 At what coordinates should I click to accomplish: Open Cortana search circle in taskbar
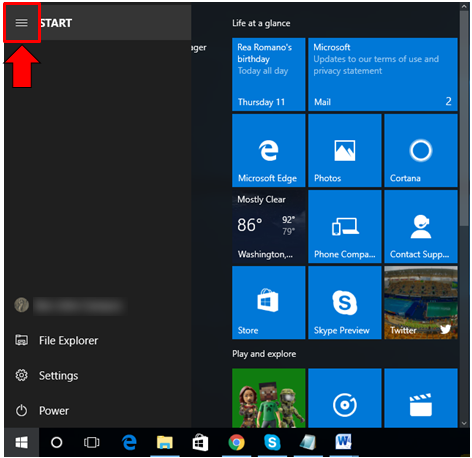point(56,442)
